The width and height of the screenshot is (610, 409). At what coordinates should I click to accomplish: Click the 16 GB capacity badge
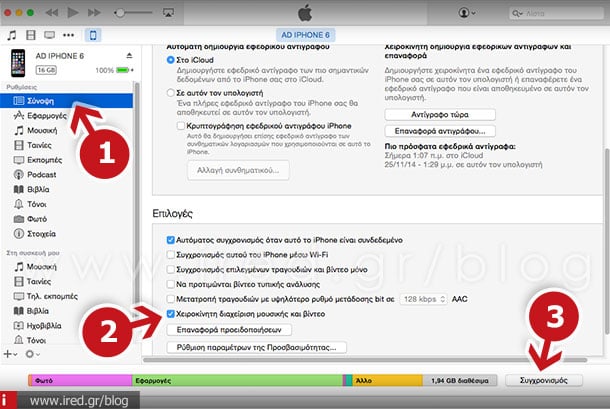tap(46, 70)
